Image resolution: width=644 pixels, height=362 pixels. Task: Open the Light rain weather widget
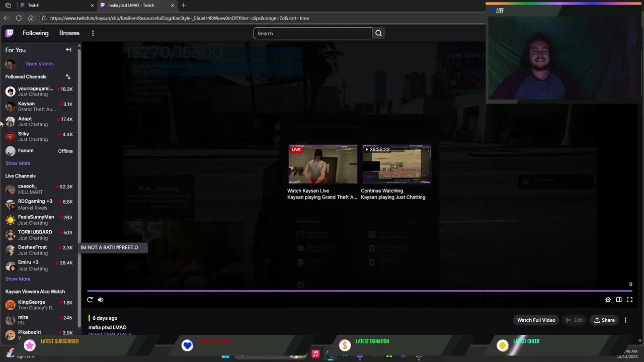(x=19, y=354)
